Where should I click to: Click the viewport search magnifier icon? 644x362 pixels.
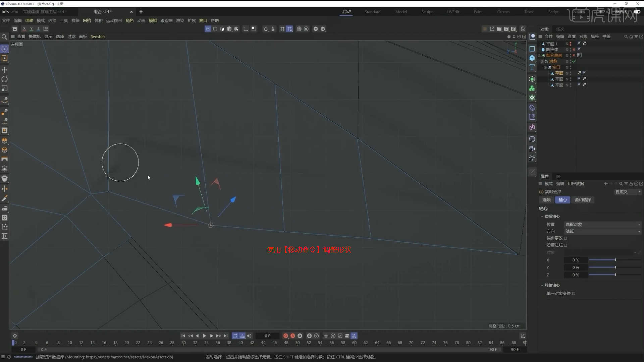tap(4, 37)
